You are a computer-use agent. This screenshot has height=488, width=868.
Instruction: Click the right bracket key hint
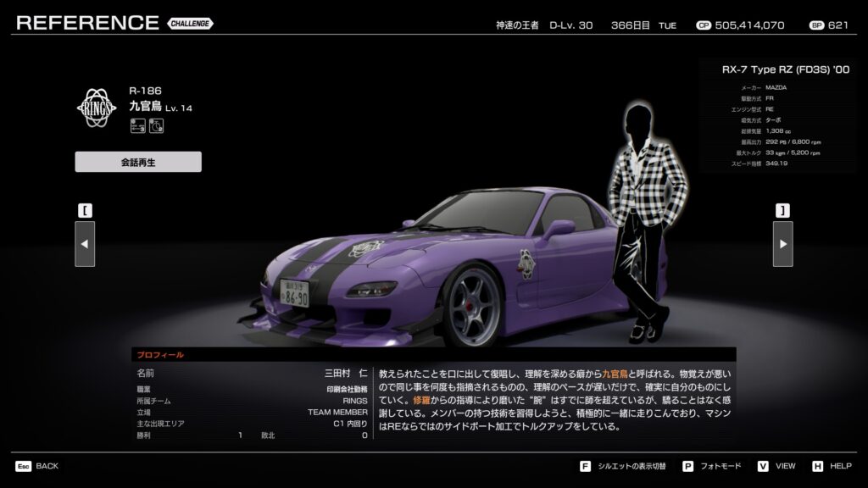[782, 209]
